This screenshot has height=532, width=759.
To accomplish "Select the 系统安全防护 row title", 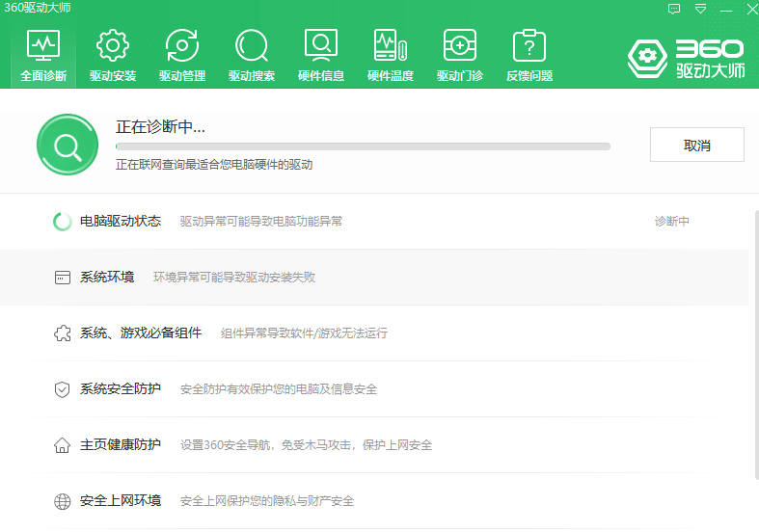I will (x=121, y=388).
